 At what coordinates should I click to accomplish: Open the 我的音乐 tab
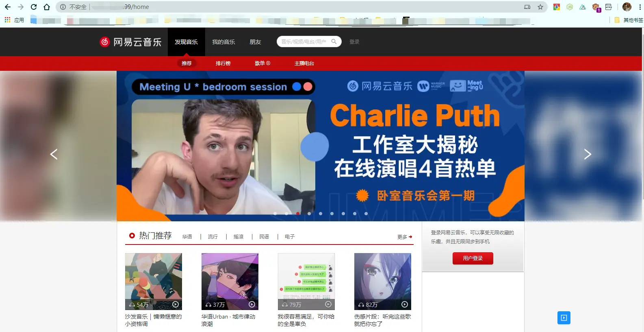[223, 42]
